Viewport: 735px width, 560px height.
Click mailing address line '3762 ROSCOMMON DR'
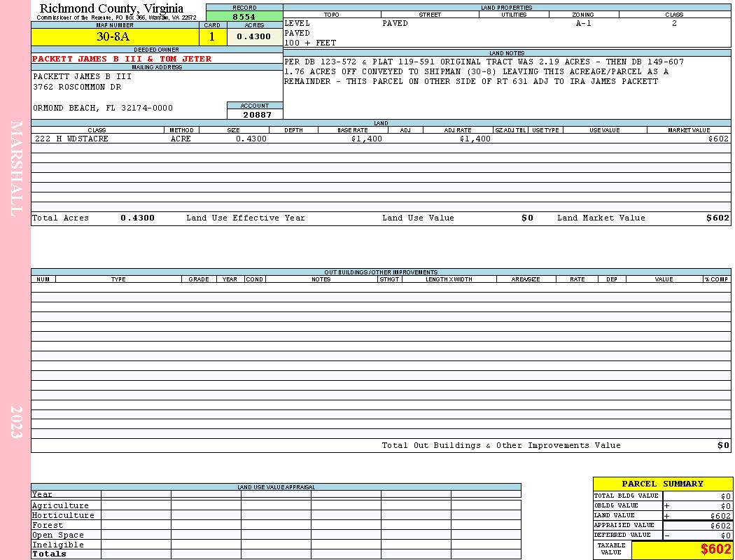coord(77,87)
